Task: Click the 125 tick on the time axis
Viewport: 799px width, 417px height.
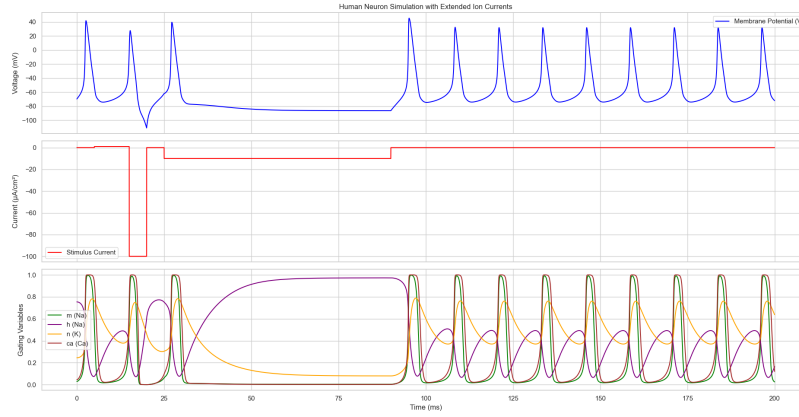Action: pyautogui.click(x=513, y=399)
